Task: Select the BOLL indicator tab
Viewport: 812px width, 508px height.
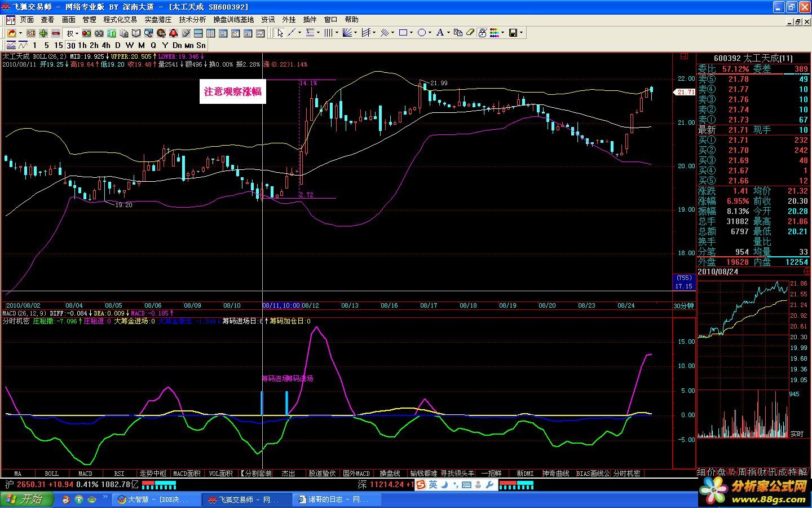Action: [51, 474]
